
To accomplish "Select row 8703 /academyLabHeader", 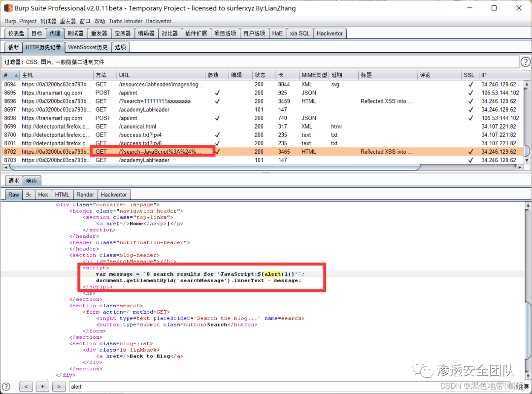I will click(263, 160).
